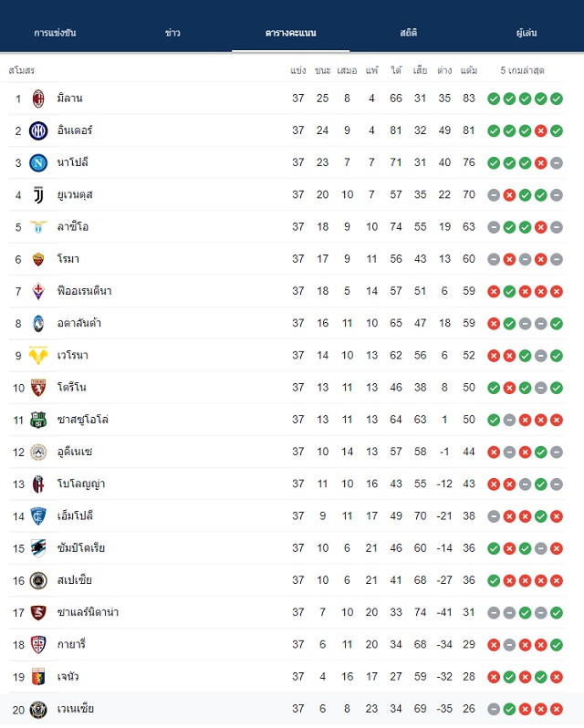The image size is (584, 728).
Task: Click the Fiorentina club crest
Action: click(38, 291)
